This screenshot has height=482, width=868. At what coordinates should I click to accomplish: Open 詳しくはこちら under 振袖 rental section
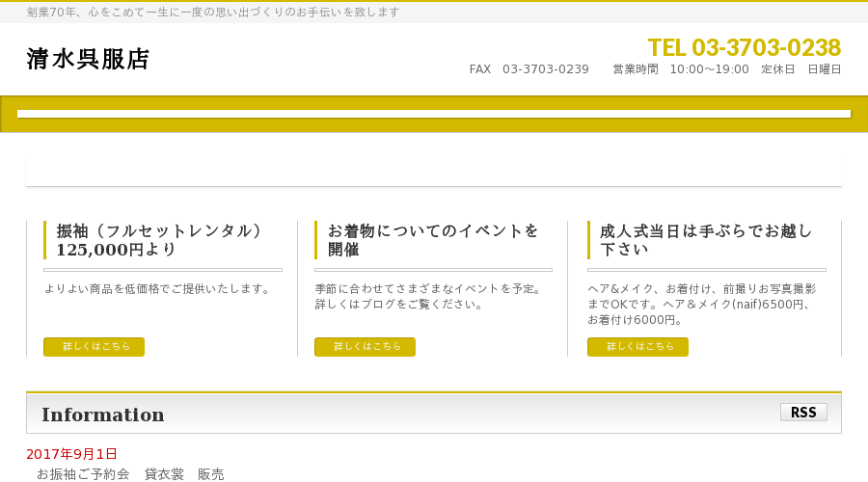tap(95, 347)
